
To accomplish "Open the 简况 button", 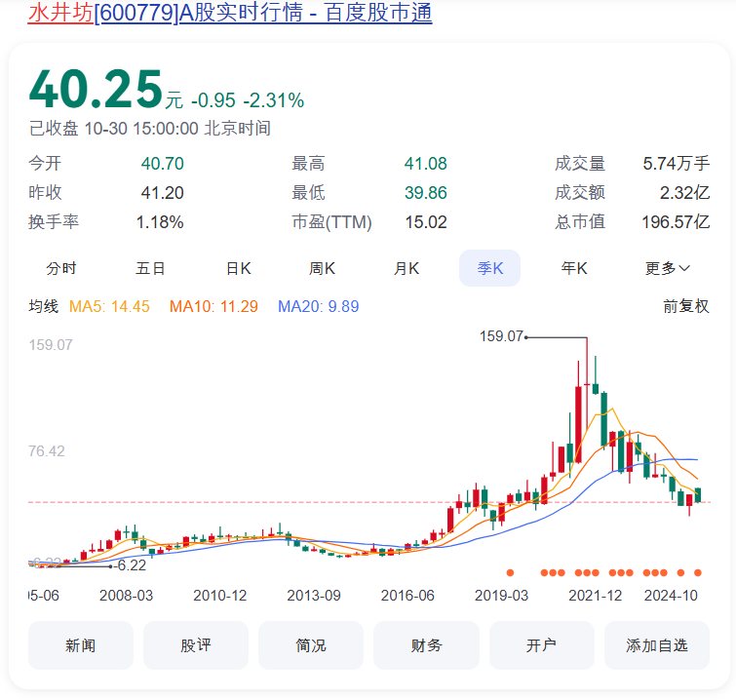I will pyautogui.click(x=311, y=645).
